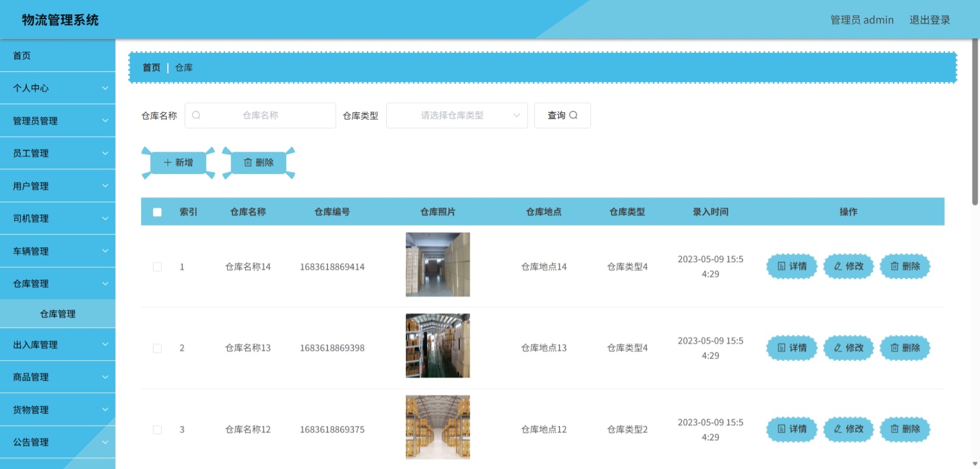The height and width of the screenshot is (469, 980).
Task: Click the 查询 search button
Action: tap(562, 116)
